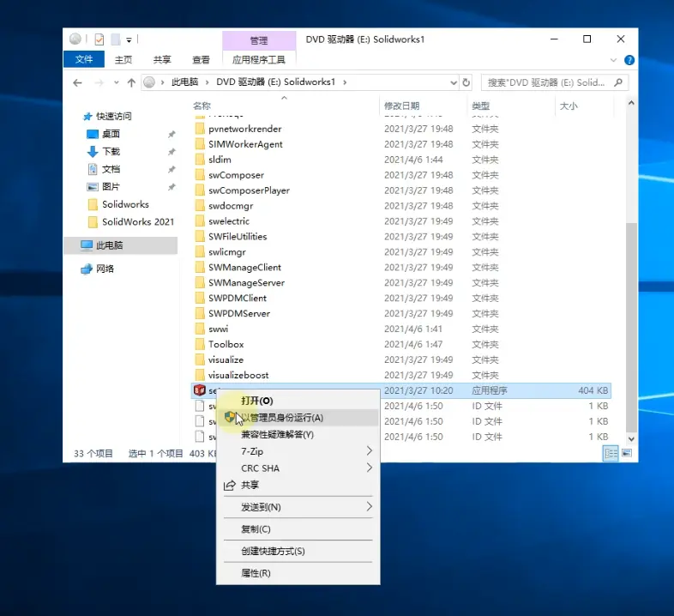Image resolution: width=674 pixels, height=616 pixels.
Task: Sort by Type (类型) column header
Action: click(x=480, y=106)
